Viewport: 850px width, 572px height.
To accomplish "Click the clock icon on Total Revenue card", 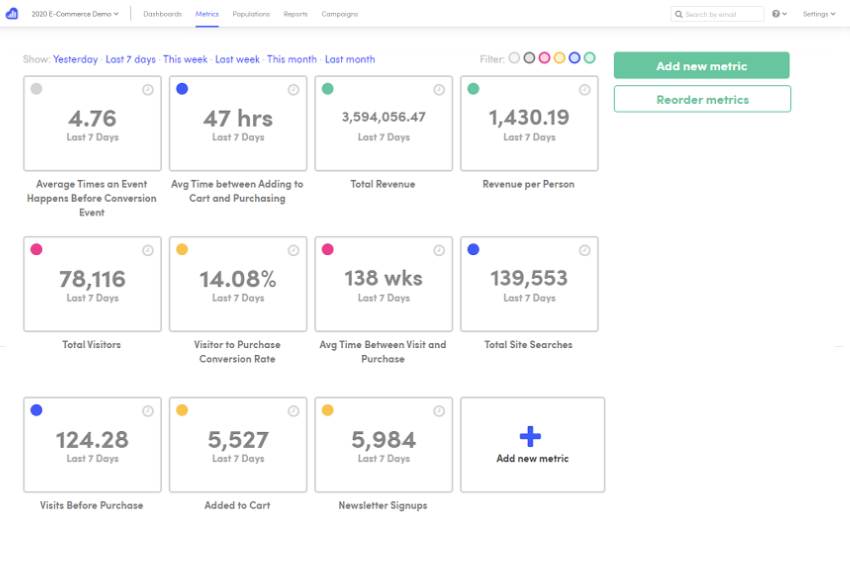I will click(439, 89).
